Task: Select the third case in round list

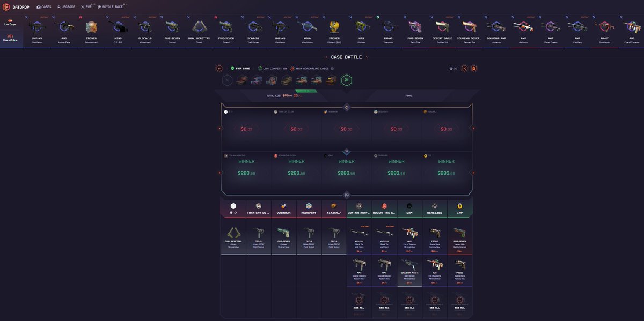Action: point(272,80)
